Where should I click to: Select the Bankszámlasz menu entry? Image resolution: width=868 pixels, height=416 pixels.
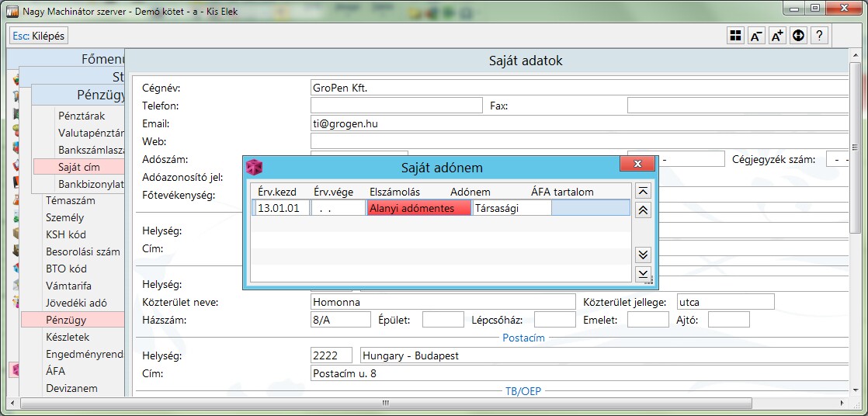click(91, 150)
